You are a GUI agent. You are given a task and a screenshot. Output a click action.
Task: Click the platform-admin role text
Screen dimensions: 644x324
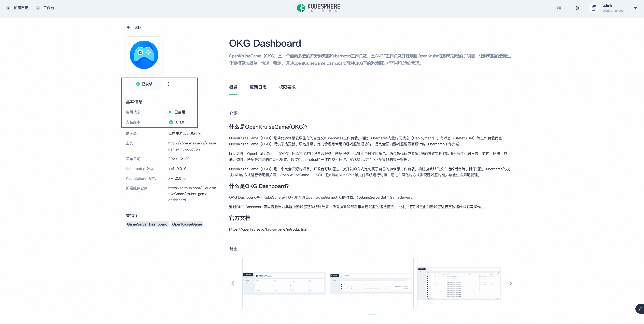(x=616, y=10)
